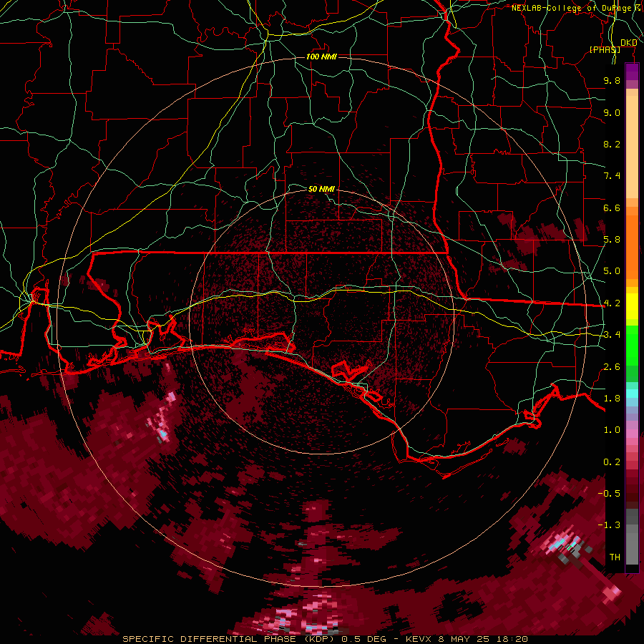644x644 pixels.
Task: Click the "TH" threshold label on the scale
Action: pos(615,557)
